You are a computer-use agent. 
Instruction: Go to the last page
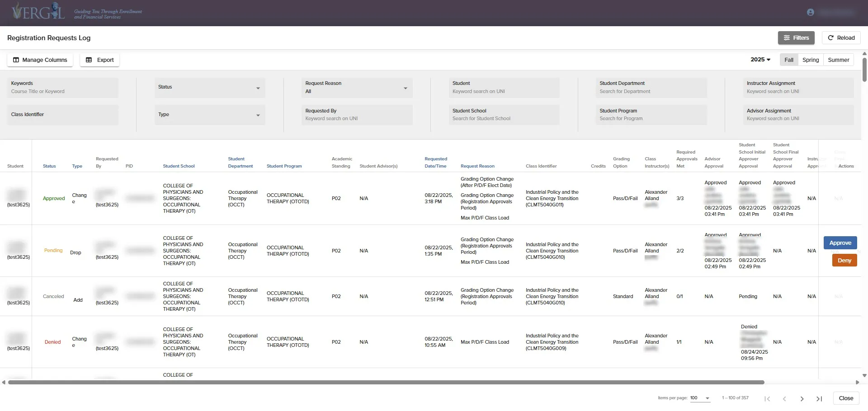[819, 399]
